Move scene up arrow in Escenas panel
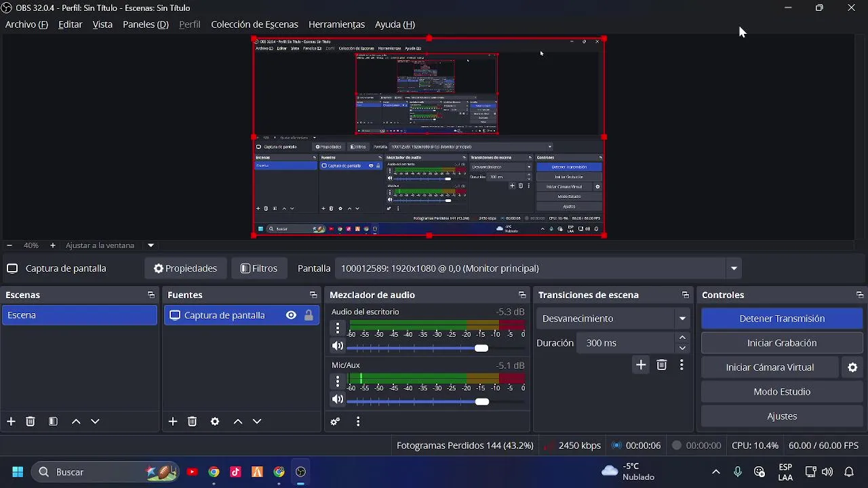The width and height of the screenshot is (868, 488). (76, 422)
